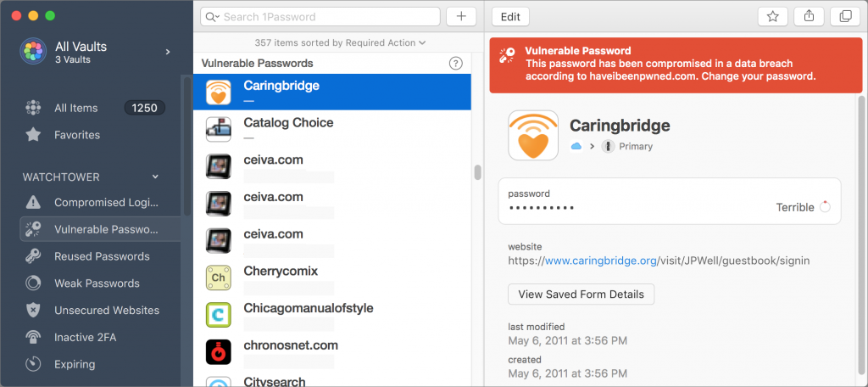Open the www.caringbridge.org website link
Screen dimensions: 868x387
pyautogui.click(x=601, y=260)
